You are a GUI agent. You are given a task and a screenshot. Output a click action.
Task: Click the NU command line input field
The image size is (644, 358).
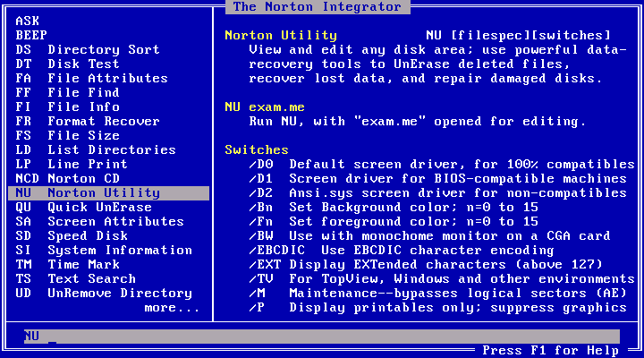(x=322, y=337)
